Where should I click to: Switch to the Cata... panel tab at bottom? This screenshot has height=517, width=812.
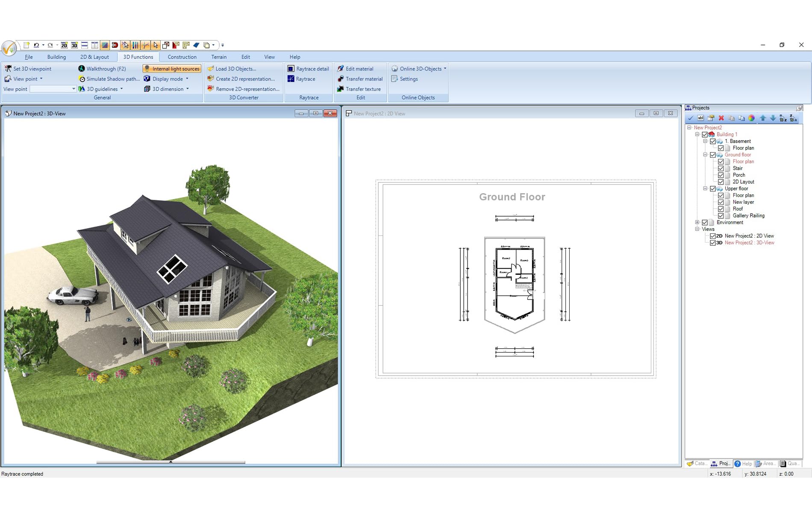coord(697,464)
